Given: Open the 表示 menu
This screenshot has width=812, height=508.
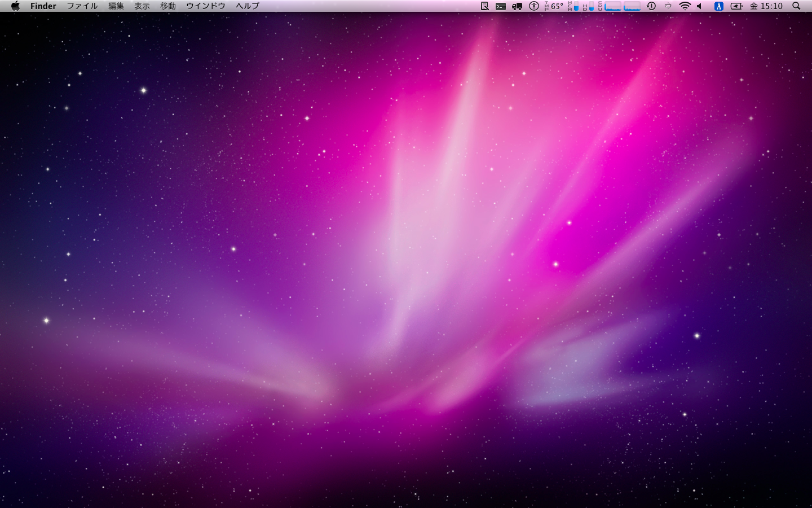Looking at the screenshot, I should coord(142,6).
